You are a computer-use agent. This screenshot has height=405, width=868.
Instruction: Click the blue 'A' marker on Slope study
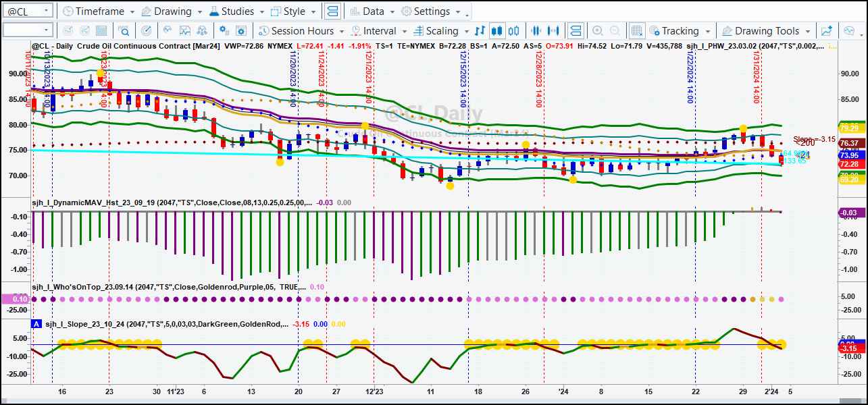(x=36, y=324)
